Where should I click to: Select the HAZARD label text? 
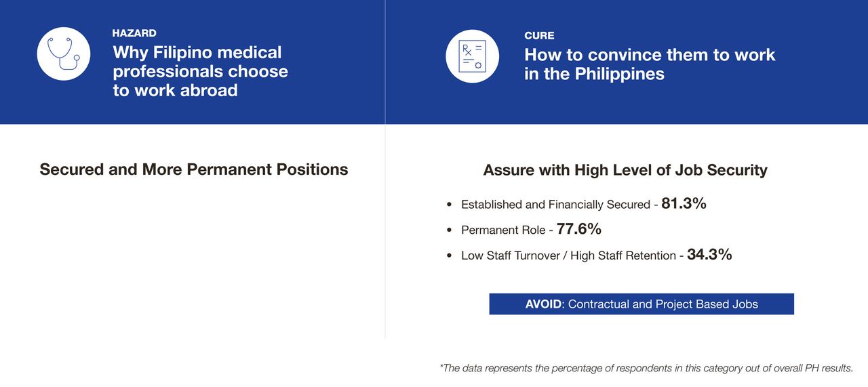[134, 33]
